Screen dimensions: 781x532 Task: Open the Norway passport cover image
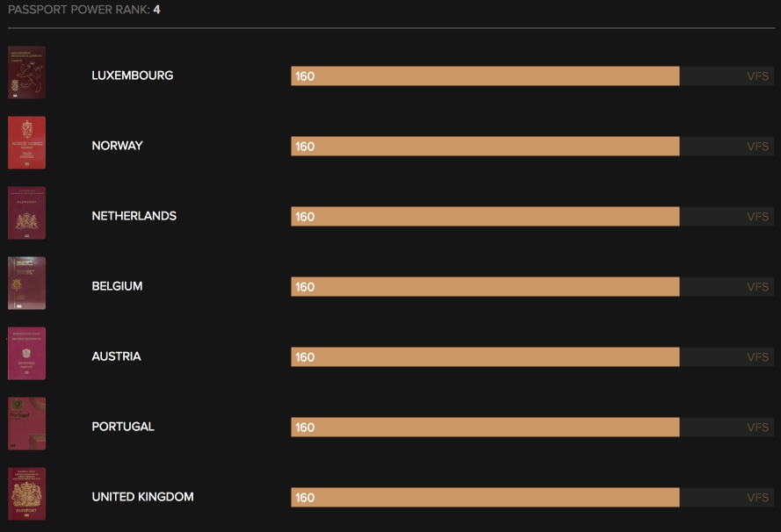[26, 143]
